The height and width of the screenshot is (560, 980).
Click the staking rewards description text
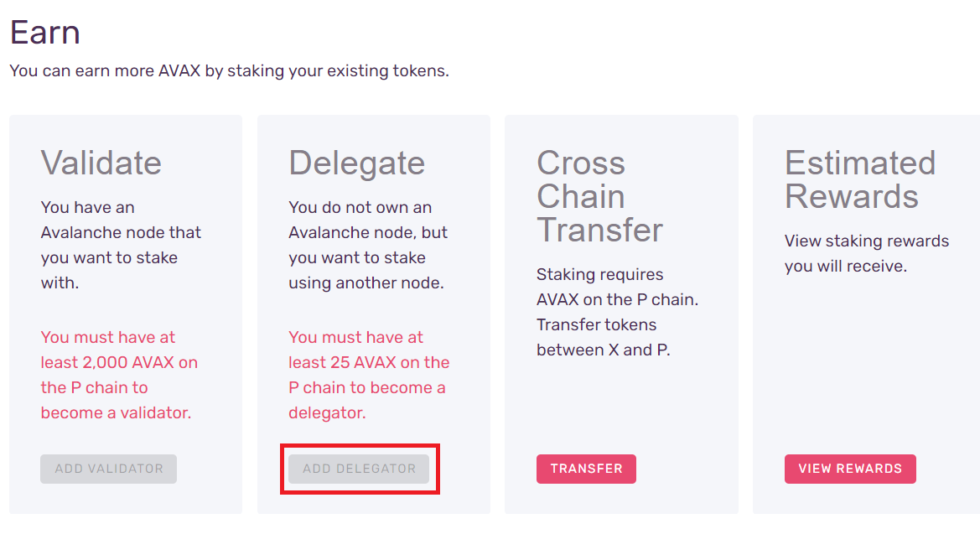866,253
